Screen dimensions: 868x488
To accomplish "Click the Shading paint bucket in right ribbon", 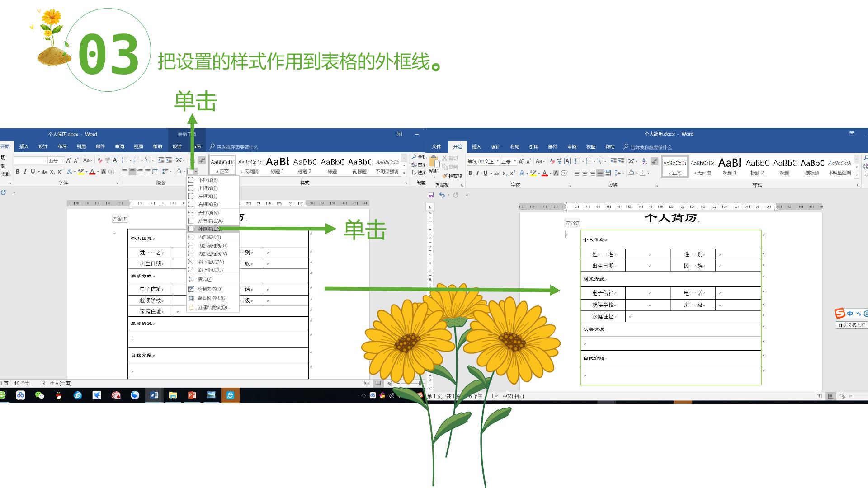I will point(631,173).
